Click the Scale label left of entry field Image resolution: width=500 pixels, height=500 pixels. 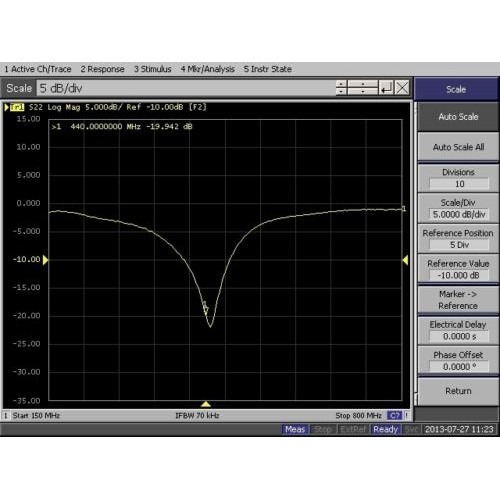[19, 88]
